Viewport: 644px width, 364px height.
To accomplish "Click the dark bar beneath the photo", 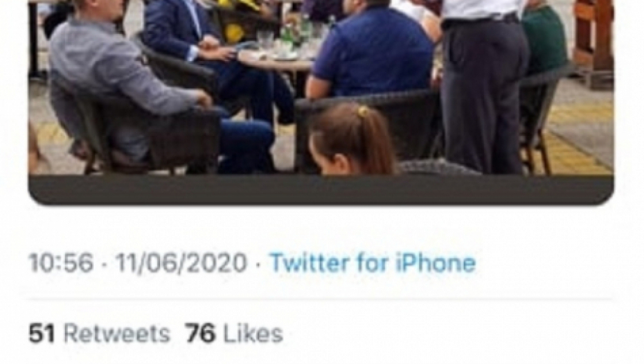I will click(321, 189).
